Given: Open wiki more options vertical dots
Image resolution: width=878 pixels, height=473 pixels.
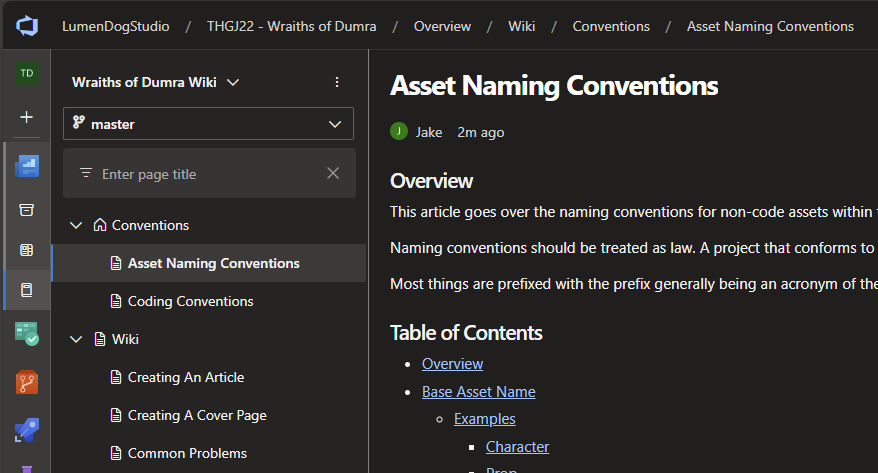Looking at the screenshot, I should [337, 82].
